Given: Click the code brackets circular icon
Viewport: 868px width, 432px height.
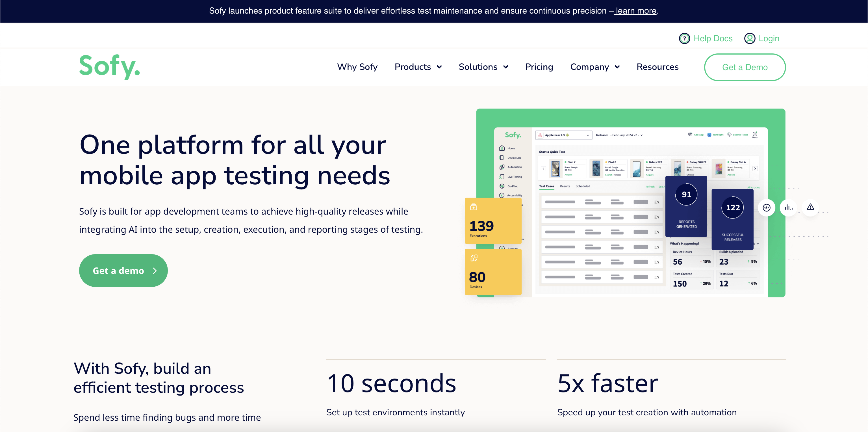Looking at the screenshot, I should click(767, 208).
